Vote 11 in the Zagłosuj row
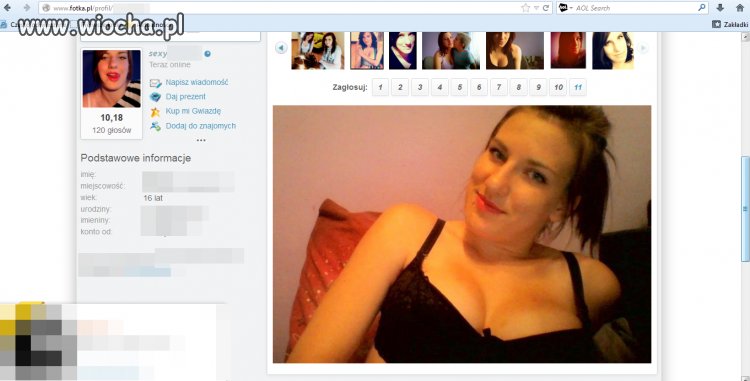 click(578, 87)
